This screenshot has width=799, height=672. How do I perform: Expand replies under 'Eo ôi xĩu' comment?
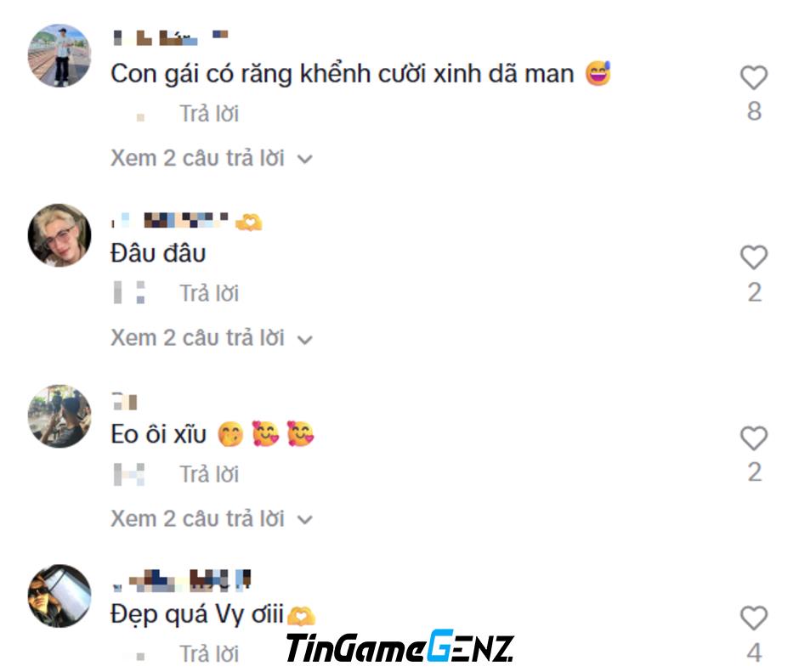212,519
